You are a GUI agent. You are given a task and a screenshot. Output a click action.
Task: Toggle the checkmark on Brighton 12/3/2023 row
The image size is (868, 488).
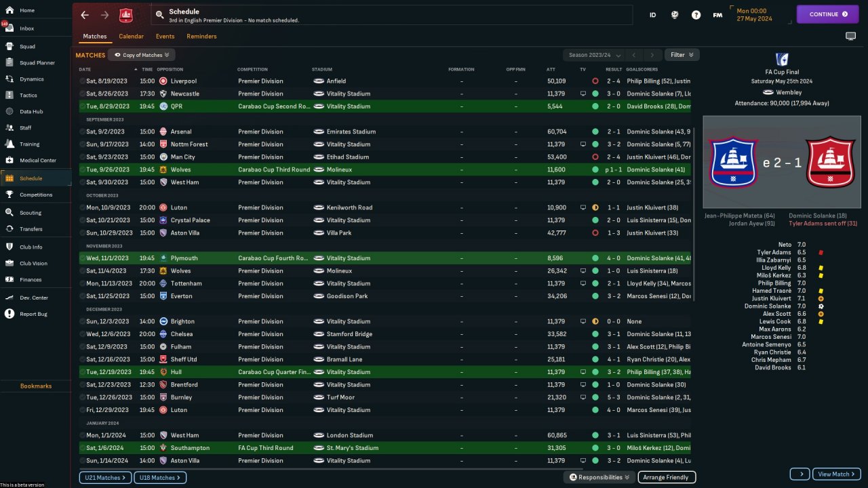click(x=83, y=322)
